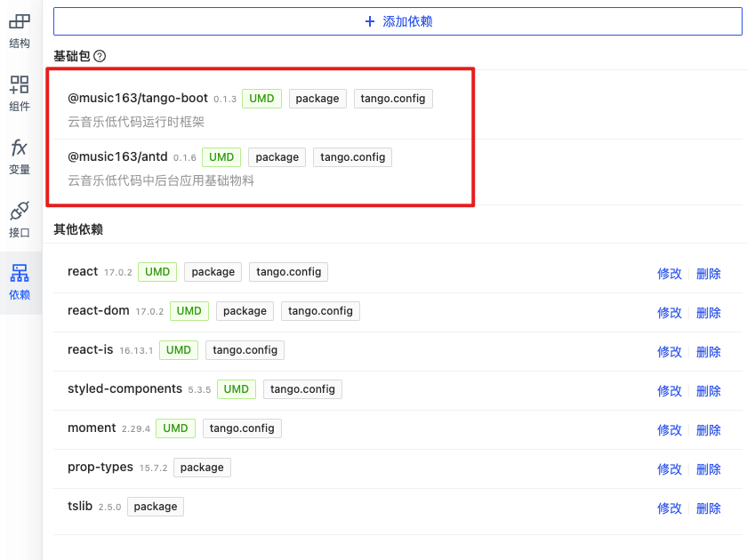
Task: Click the moment package name
Action: click(x=92, y=428)
